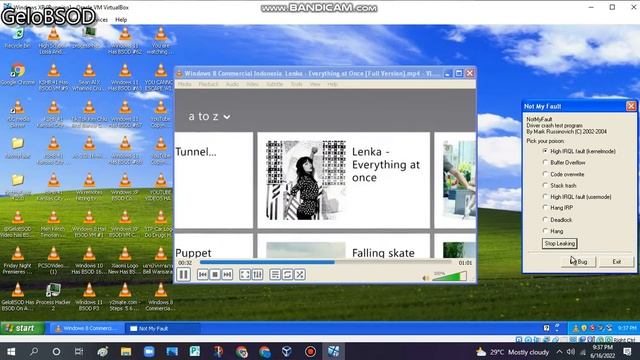The height and width of the screenshot is (360, 640).
Task: Open VLC extended settings (equalizer icon)
Action: point(257,275)
